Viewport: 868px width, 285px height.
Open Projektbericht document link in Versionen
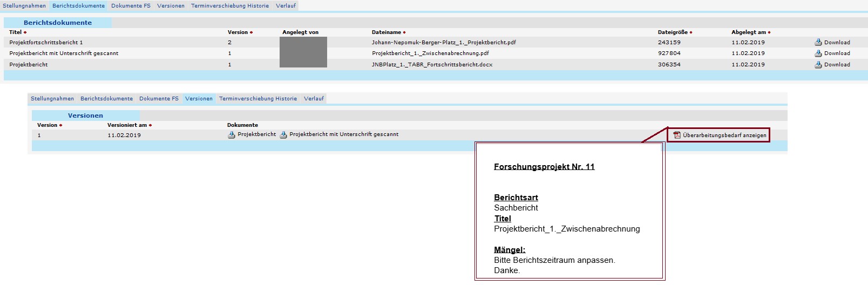257,134
